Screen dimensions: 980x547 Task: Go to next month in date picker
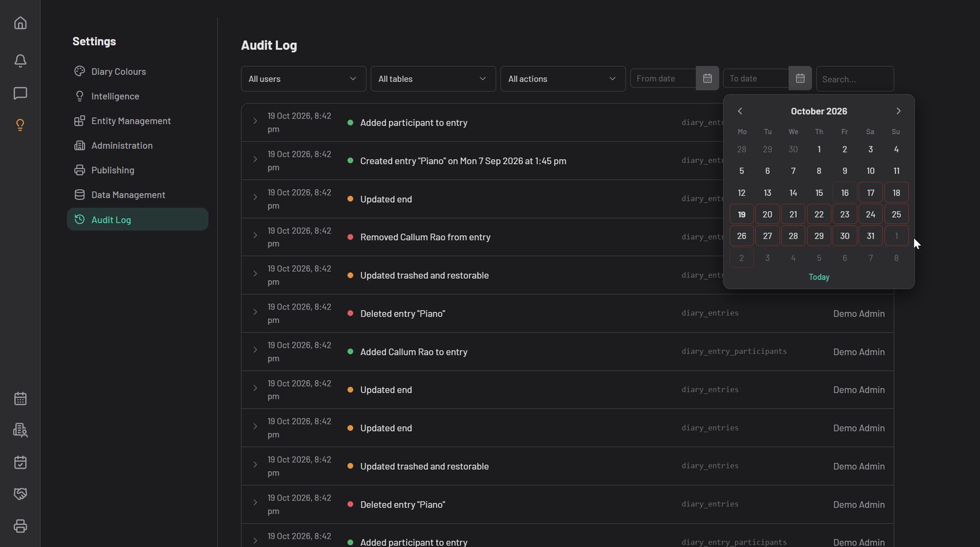898,111
